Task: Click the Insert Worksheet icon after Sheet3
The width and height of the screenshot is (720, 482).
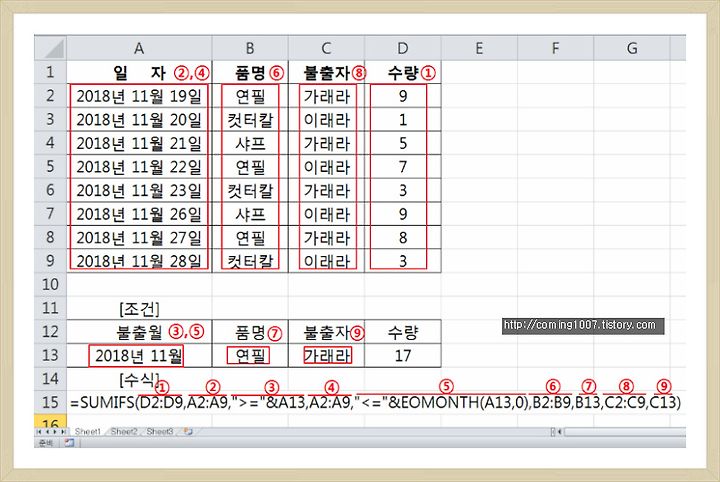Action: coord(188,432)
